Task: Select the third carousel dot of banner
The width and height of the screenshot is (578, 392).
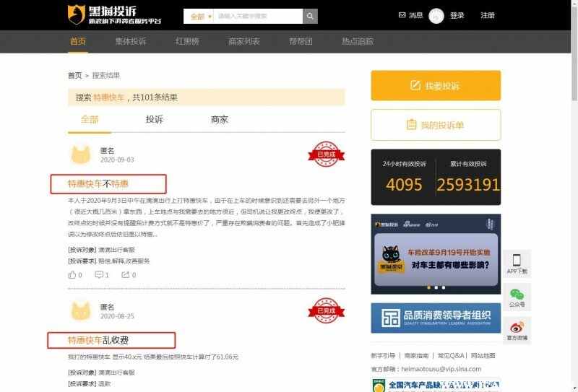Action: (444, 288)
